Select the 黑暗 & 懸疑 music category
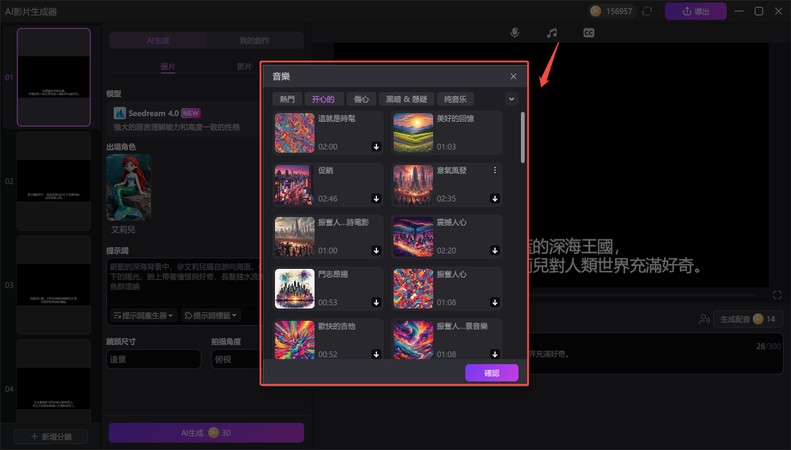The width and height of the screenshot is (791, 450). click(x=407, y=99)
